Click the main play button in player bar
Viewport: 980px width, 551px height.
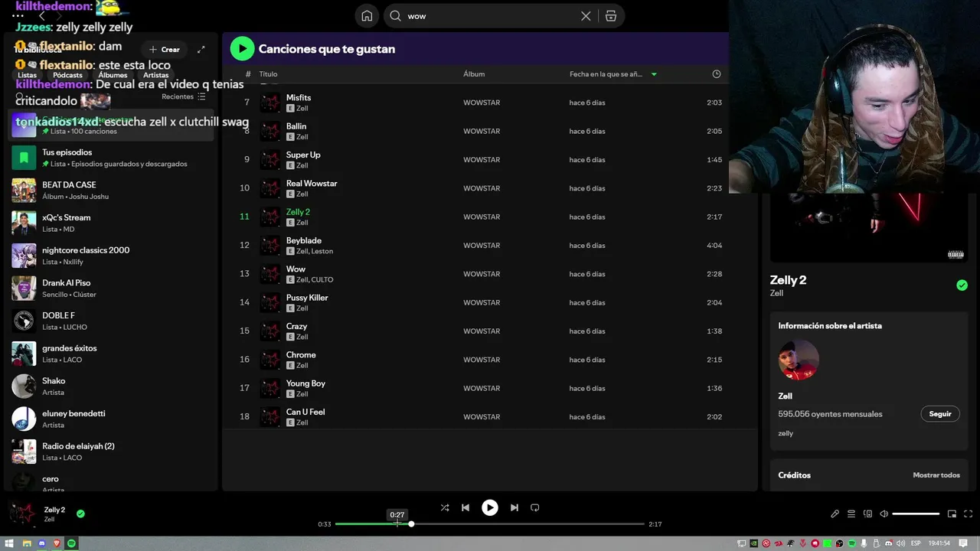(490, 507)
